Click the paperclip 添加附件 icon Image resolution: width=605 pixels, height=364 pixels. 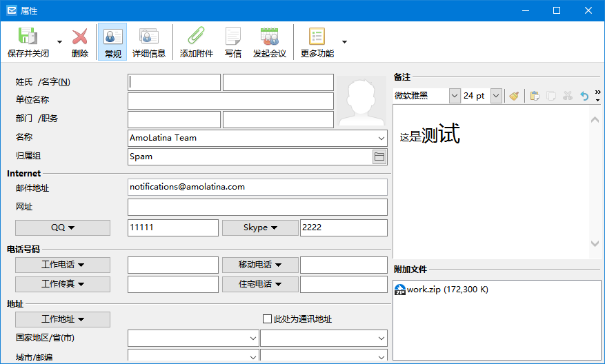pyautogui.click(x=196, y=37)
